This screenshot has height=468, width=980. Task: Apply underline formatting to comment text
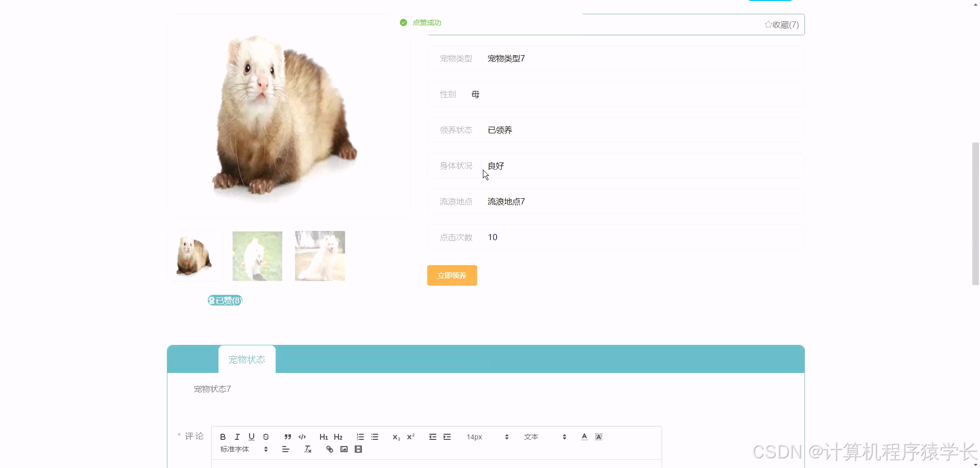(x=251, y=437)
